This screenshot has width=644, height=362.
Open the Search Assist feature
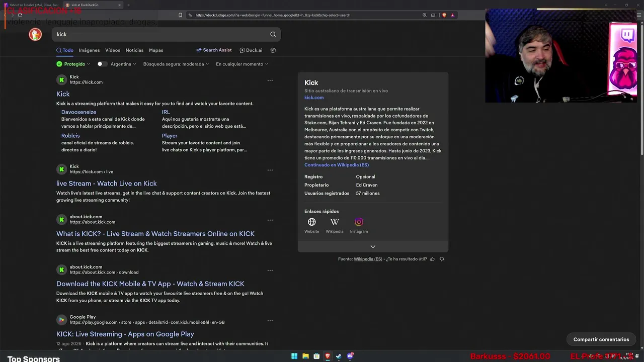click(x=214, y=50)
